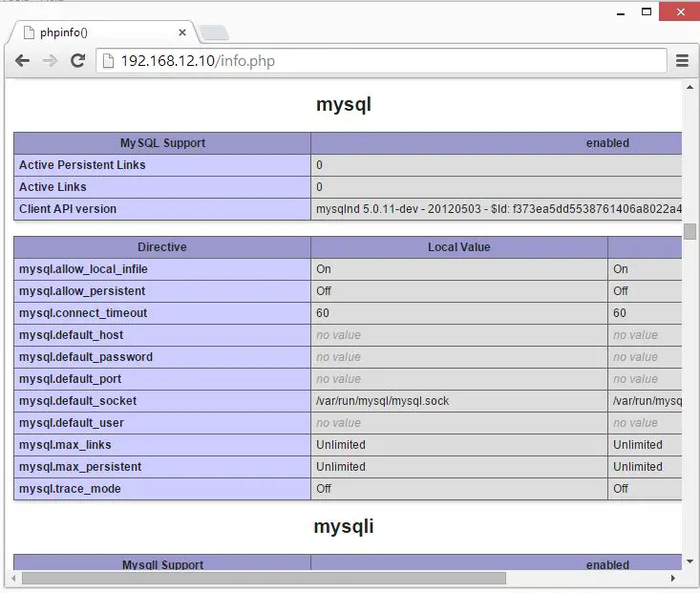Click the mysql section heading
The height and width of the screenshot is (593, 700).
(x=344, y=105)
